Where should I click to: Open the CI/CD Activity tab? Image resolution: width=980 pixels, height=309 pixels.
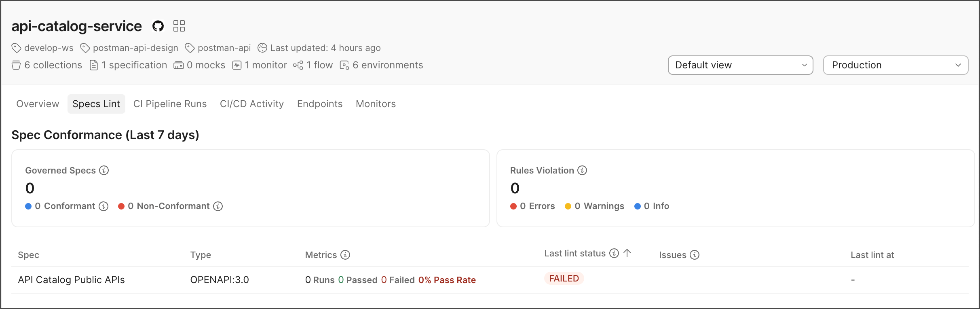pyautogui.click(x=251, y=104)
